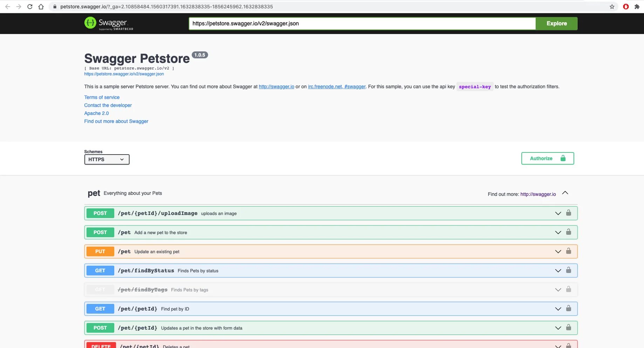Expand GET /pet/findByTags chevron
This screenshot has width=644, height=348.
[x=558, y=290]
